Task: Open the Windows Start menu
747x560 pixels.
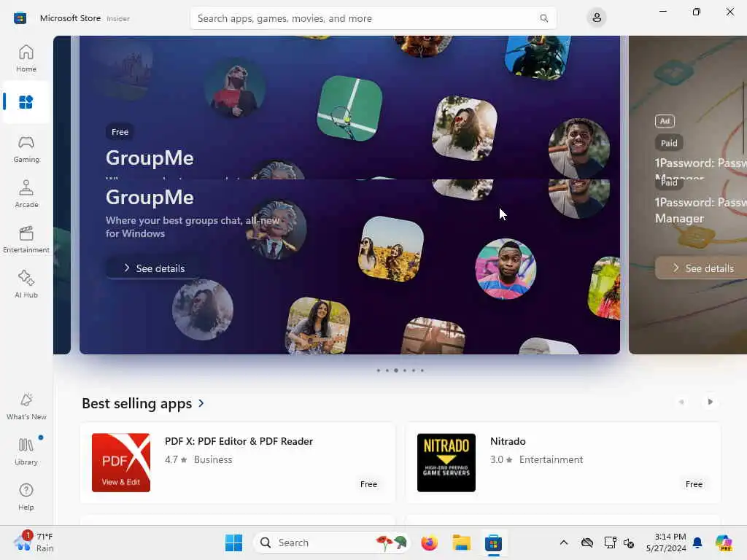Action: tap(233, 542)
